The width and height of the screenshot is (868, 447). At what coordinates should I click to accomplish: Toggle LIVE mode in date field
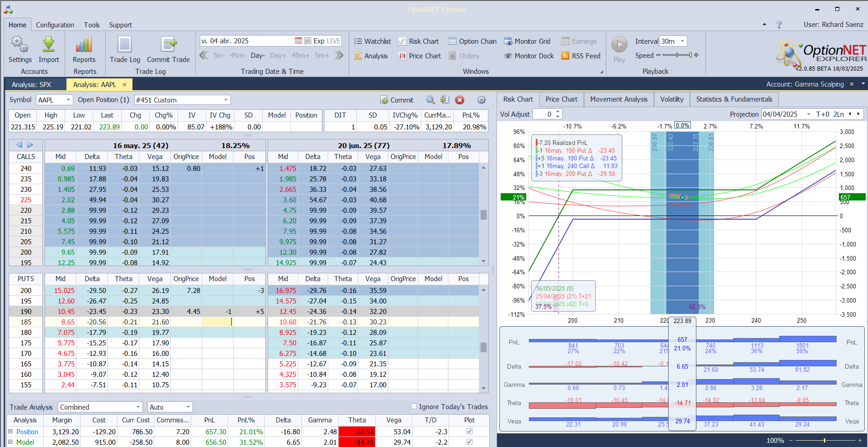[334, 41]
